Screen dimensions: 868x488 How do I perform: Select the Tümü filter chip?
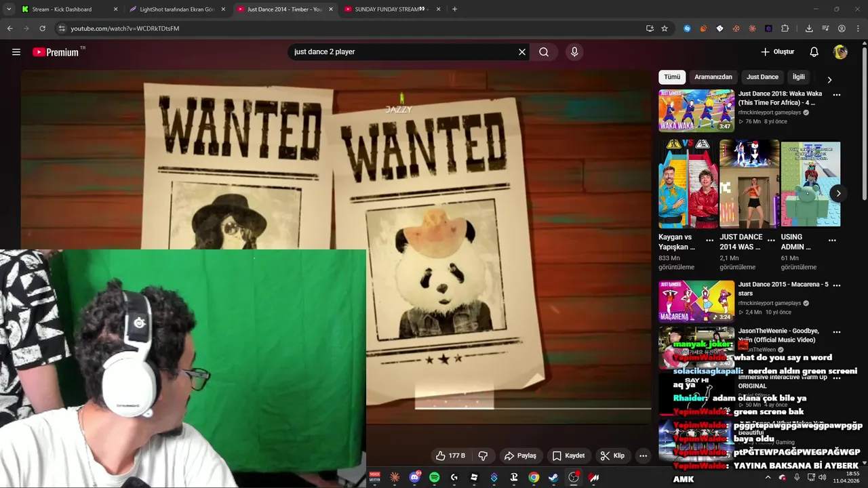[x=672, y=77]
